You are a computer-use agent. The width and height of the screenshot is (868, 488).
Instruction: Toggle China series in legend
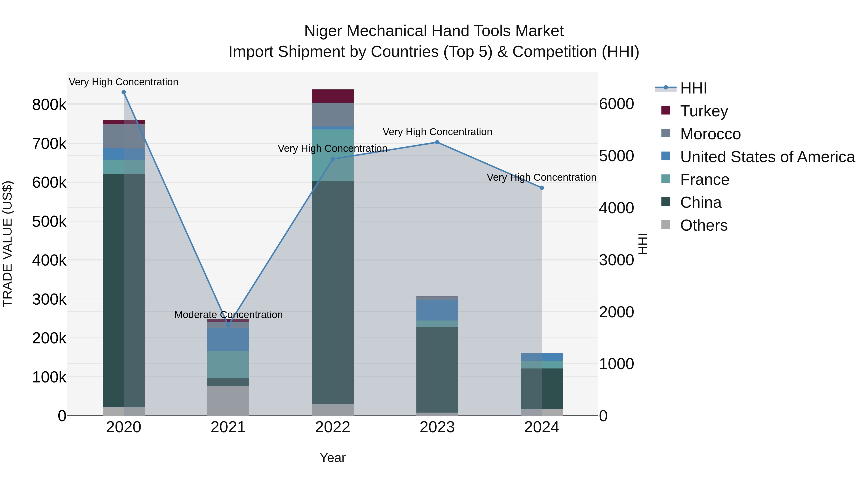coord(691,202)
